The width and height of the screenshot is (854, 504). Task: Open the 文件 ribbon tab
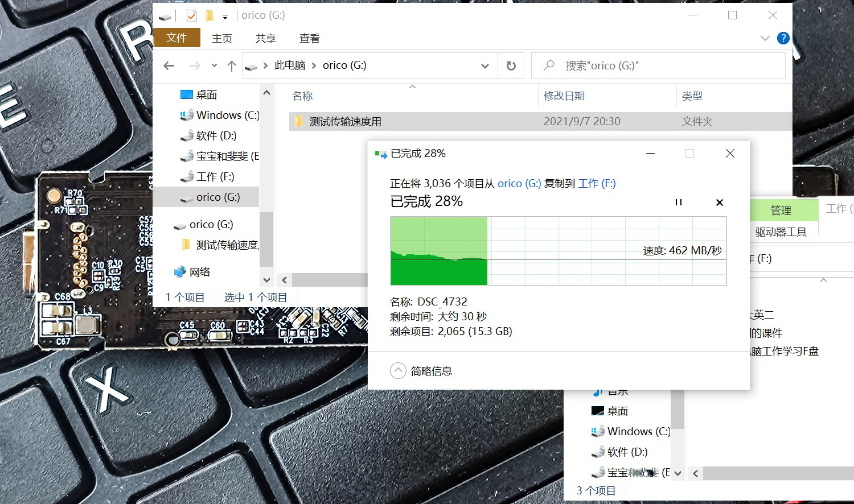click(x=176, y=38)
